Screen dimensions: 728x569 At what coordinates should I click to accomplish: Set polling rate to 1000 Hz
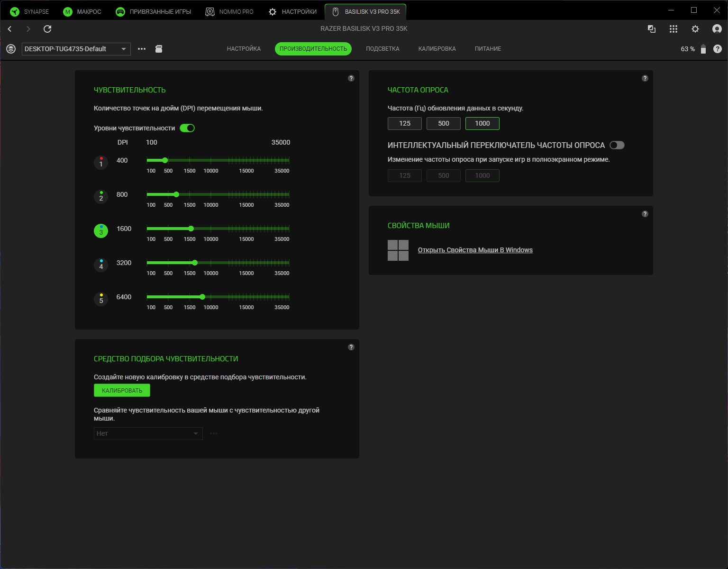pos(482,123)
